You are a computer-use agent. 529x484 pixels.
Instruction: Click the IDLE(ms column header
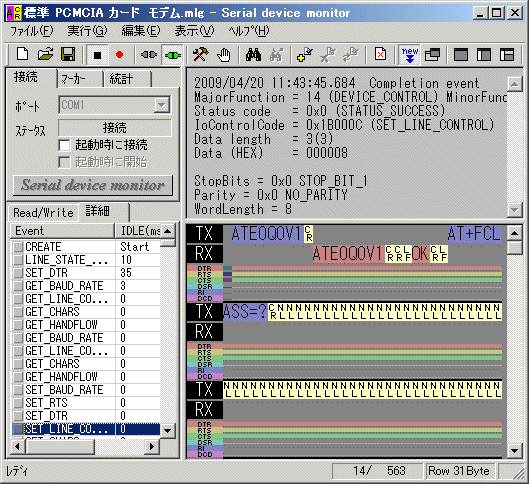pos(138,231)
